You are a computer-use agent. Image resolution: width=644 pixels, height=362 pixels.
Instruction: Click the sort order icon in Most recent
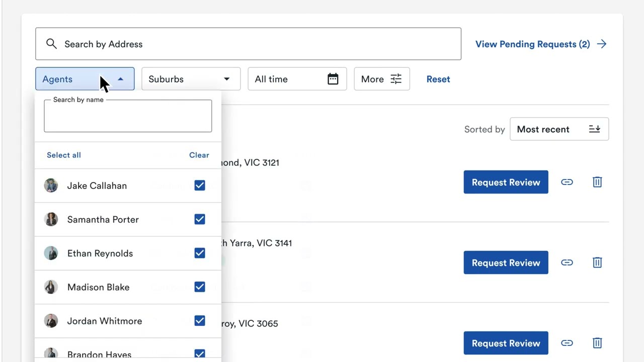(x=594, y=129)
